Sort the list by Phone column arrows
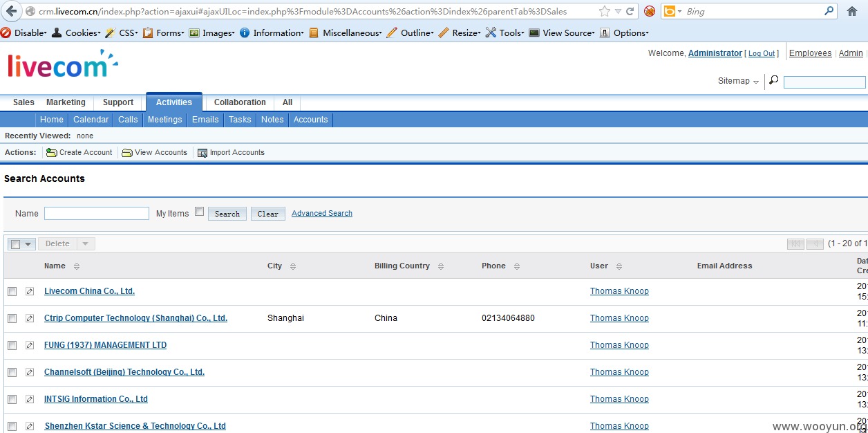This screenshot has width=868, height=433. pyautogui.click(x=517, y=266)
